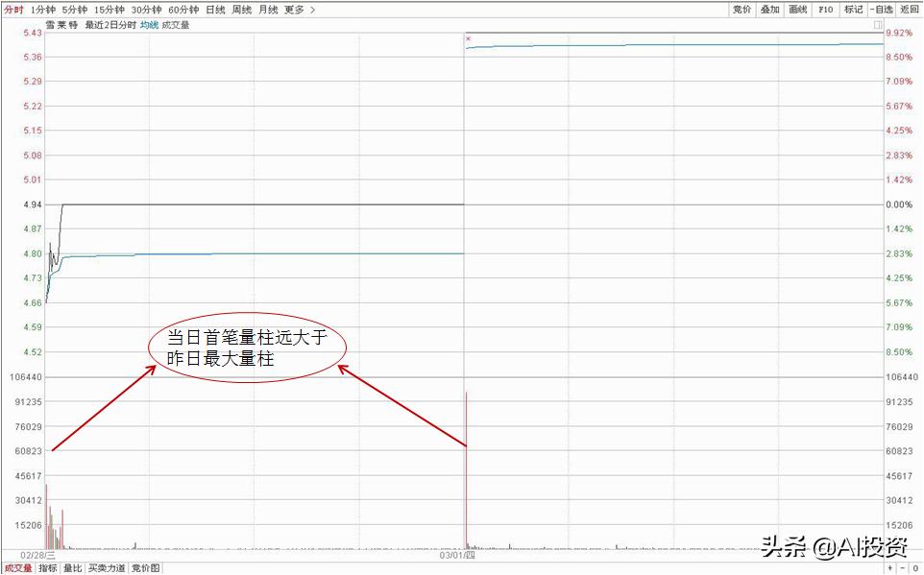Select the 买卖力道 bottom tab

pyautogui.click(x=107, y=568)
